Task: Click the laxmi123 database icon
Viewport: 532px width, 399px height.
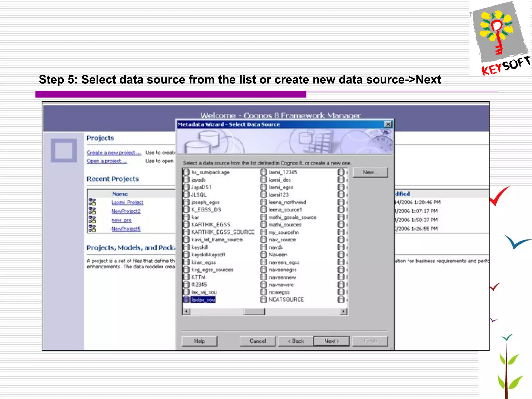Action: click(264, 195)
